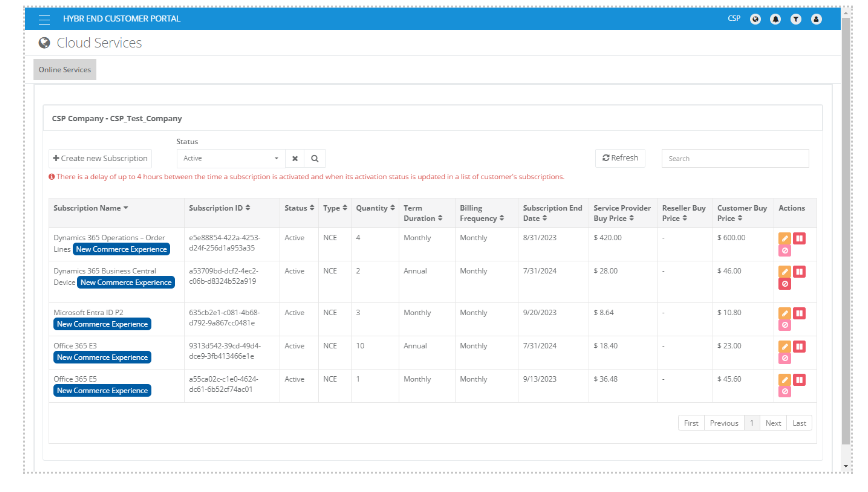Suspend the Office 365 E5 subscription
The width and height of the screenshot is (868, 492).
[799, 380]
